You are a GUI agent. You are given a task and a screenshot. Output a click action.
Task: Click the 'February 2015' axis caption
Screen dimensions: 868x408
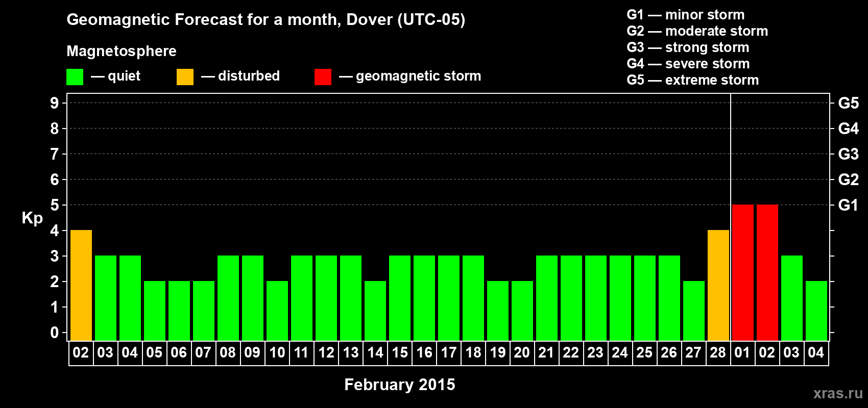tap(400, 384)
